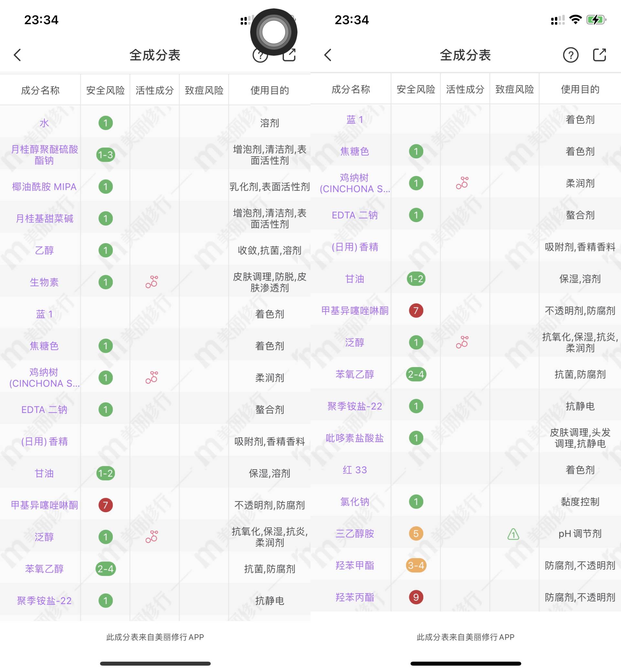Tap the 黏度控制 purpose cell
The image size is (621, 672).
[580, 502]
